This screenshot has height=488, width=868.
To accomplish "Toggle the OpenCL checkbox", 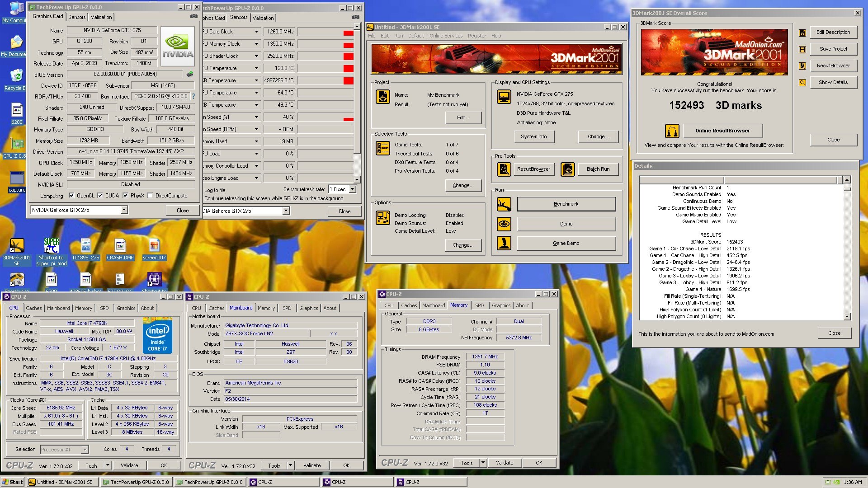I will pos(71,196).
